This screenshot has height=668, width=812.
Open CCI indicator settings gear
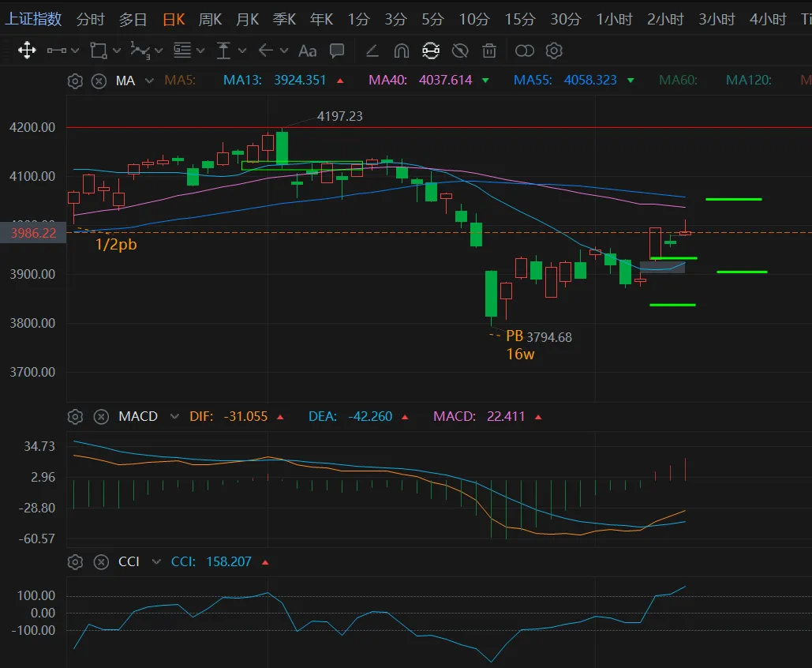(75, 562)
